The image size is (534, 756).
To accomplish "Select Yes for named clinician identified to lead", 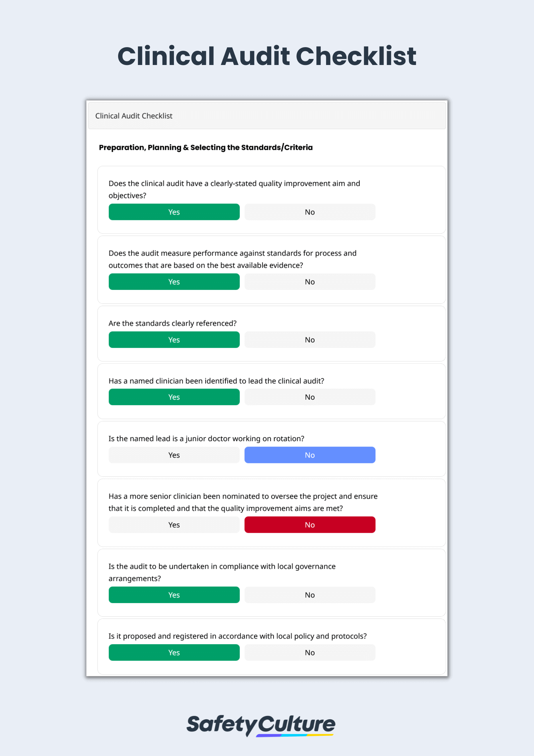I will tap(174, 397).
